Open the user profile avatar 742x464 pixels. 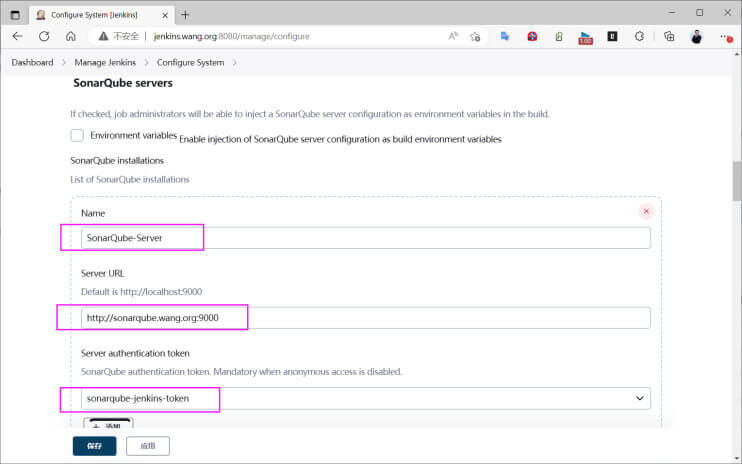[x=696, y=36]
